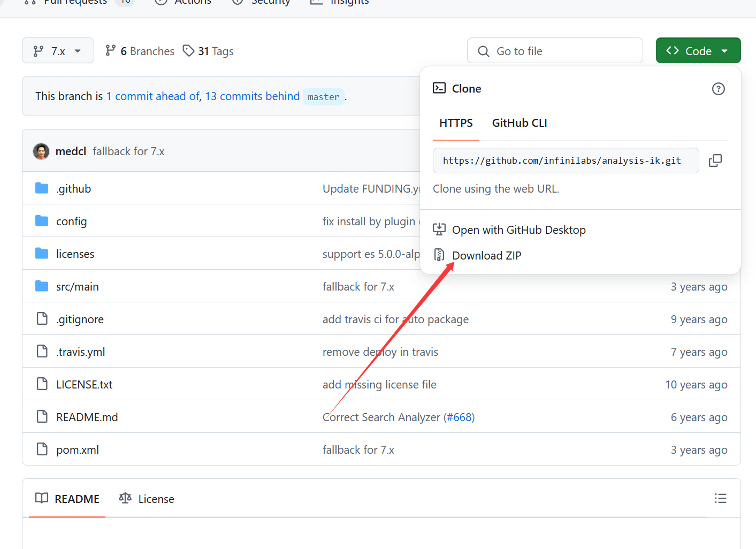756x549 pixels.
Task: Open the .gitignore file name
Action: [80, 319]
